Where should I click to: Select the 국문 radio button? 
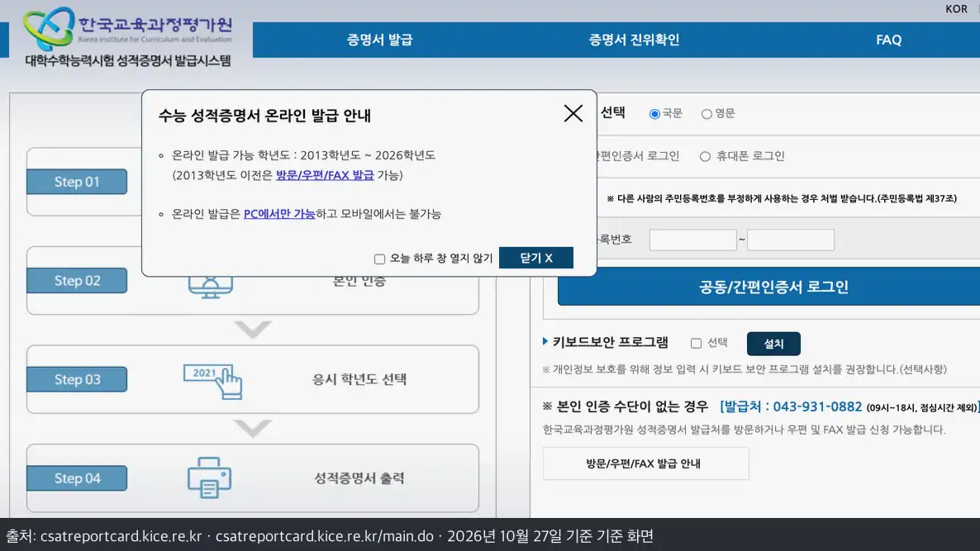coord(654,114)
